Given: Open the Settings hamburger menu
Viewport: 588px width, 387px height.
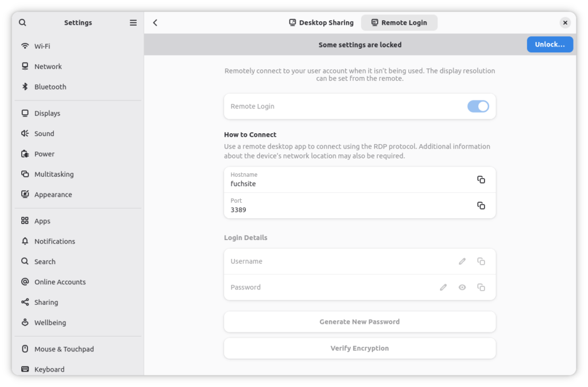Looking at the screenshot, I should [133, 22].
